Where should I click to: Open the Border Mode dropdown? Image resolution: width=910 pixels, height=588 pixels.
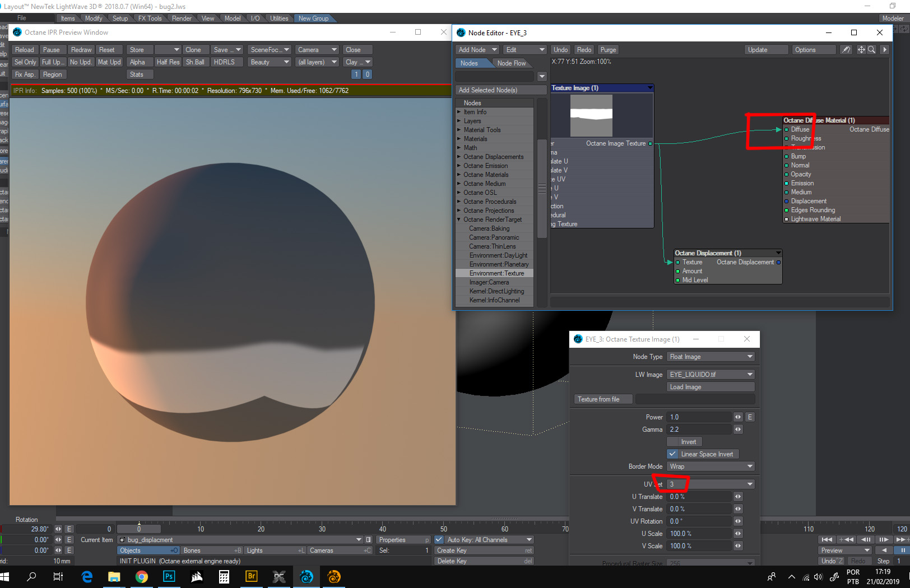pyautogui.click(x=711, y=466)
